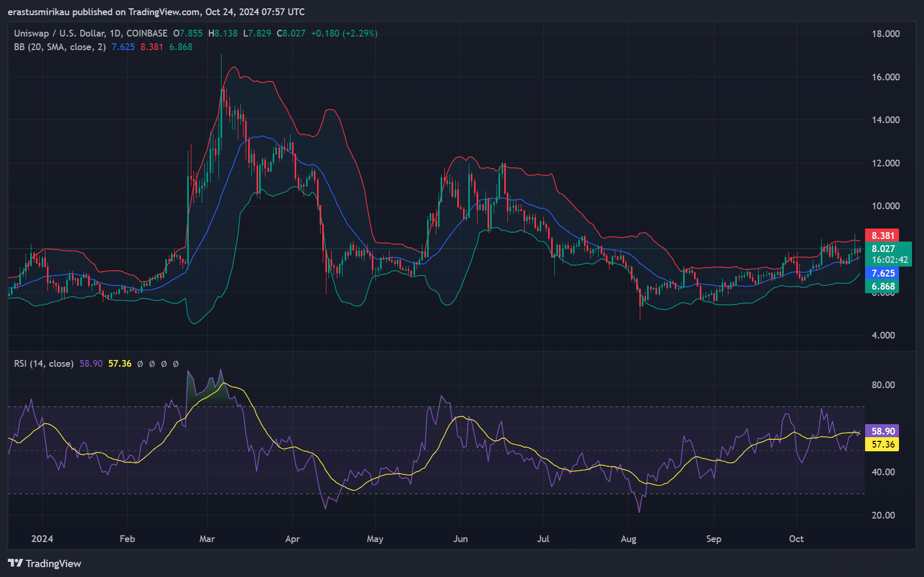Select the low value L7.829

click(x=257, y=33)
